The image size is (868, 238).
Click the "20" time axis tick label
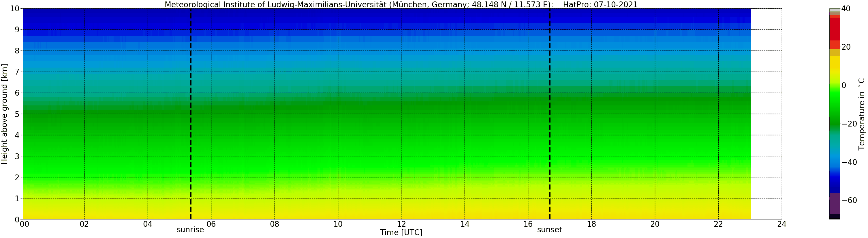click(x=655, y=224)
